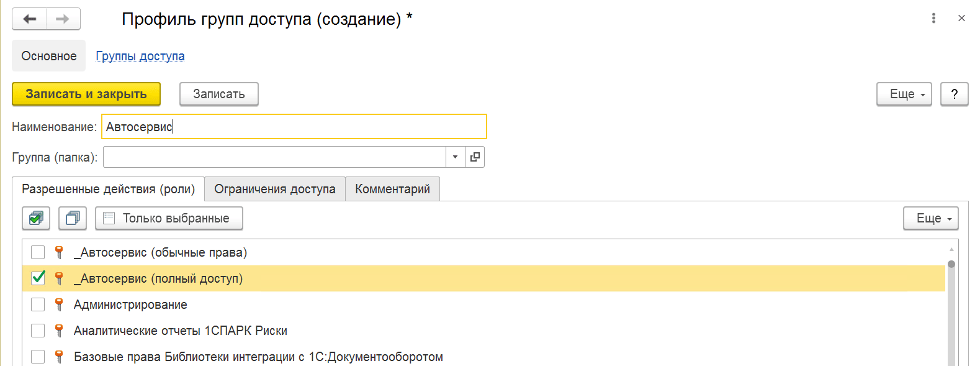Check the _Автосервис (обычные права) checkbox
The image size is (980, 366).
point(38,252)
